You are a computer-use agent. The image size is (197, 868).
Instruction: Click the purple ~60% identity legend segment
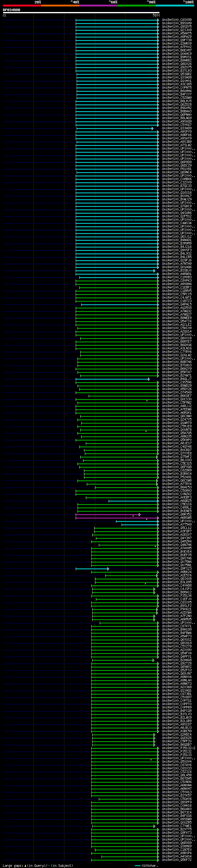point(99,6)
